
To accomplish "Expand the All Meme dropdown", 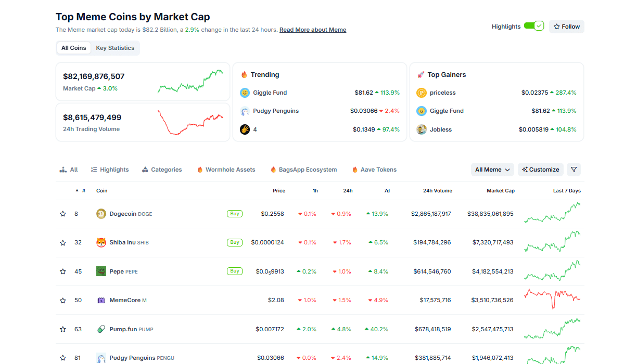I will (492, 170).
